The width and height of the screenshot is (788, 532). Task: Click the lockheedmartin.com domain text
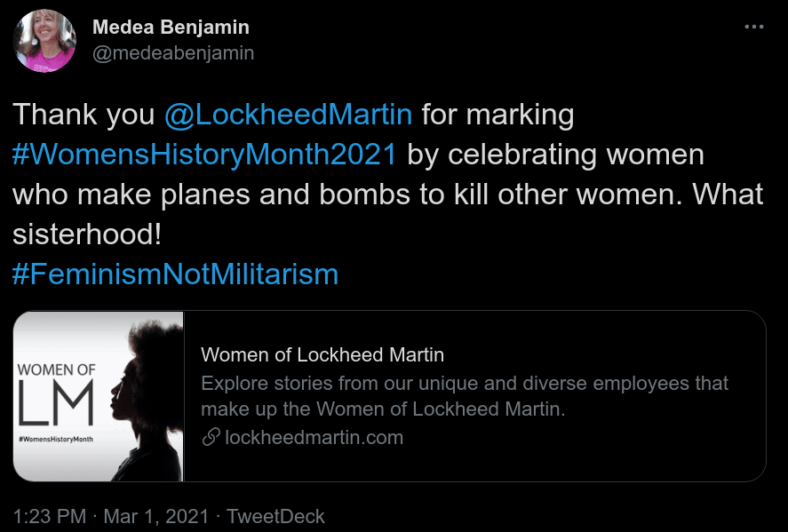[x=314, y=437]
